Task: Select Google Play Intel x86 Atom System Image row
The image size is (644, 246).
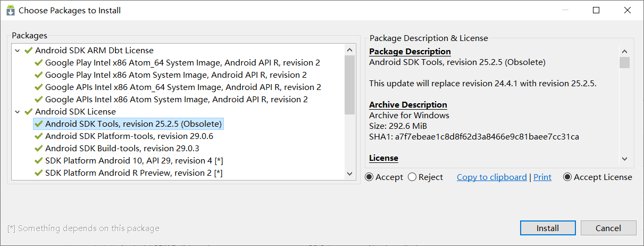Action: point(176,75)
